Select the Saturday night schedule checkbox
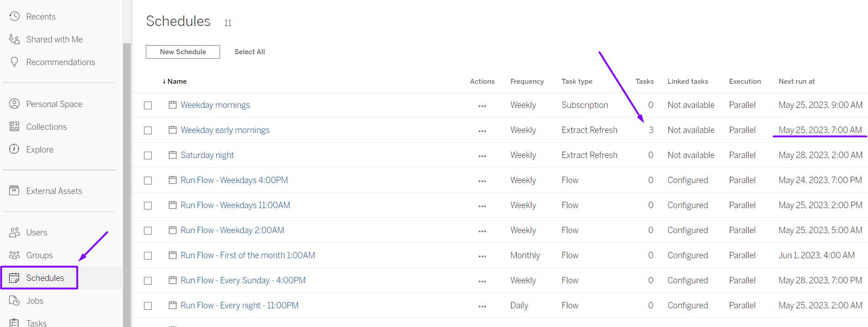The height and width of the screenshot is (327, 868). click(x=148, y=155)
